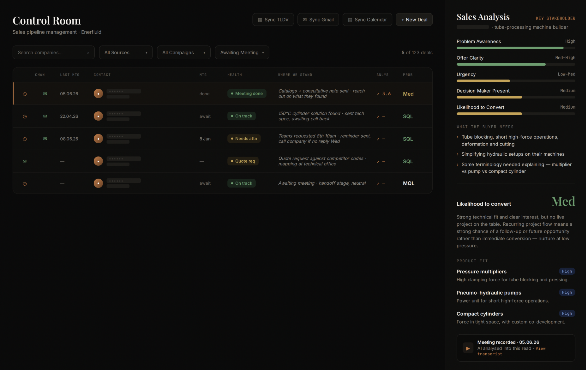Click contact avatar in the 22.04.26 row

(x=98, y=116)
